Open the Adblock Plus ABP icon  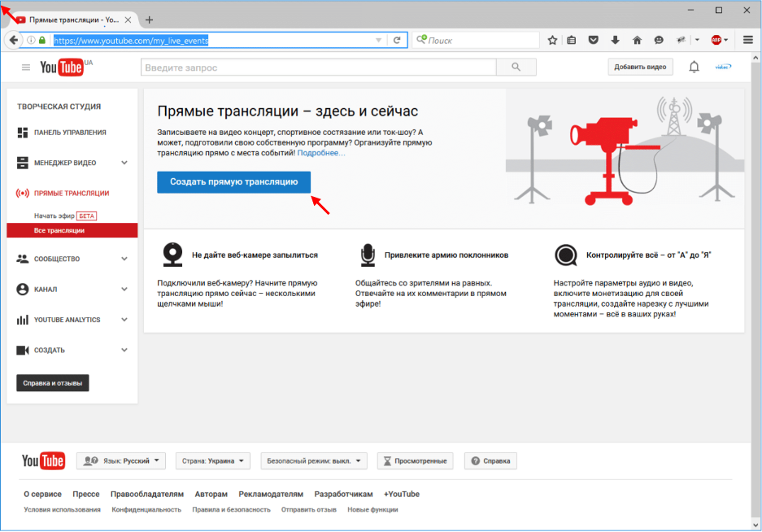click(716, 41)
